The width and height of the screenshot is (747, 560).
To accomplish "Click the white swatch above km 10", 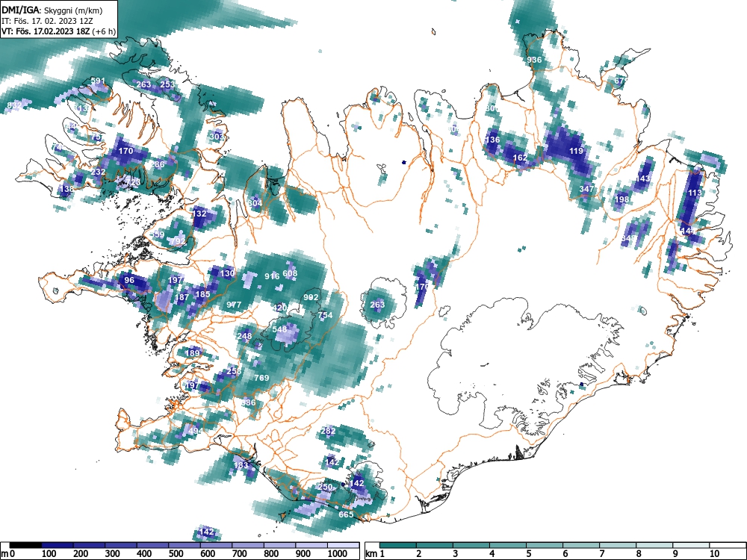I will coord(727,545).
